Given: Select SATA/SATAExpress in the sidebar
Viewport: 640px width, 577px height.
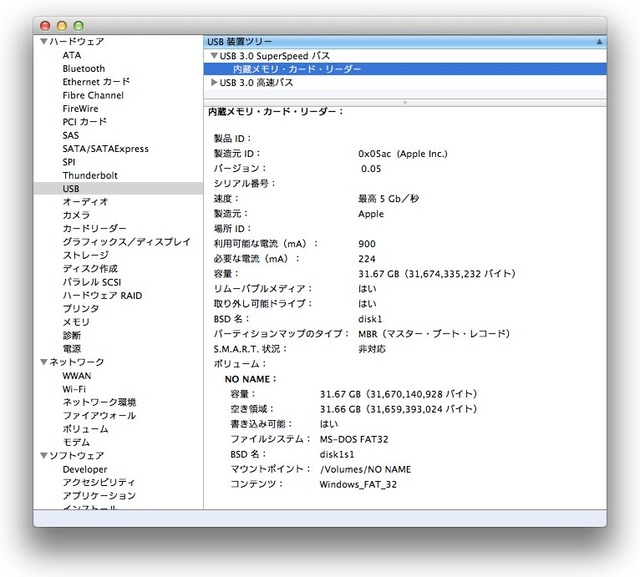Looking at the screenshot, I should 106,149.
